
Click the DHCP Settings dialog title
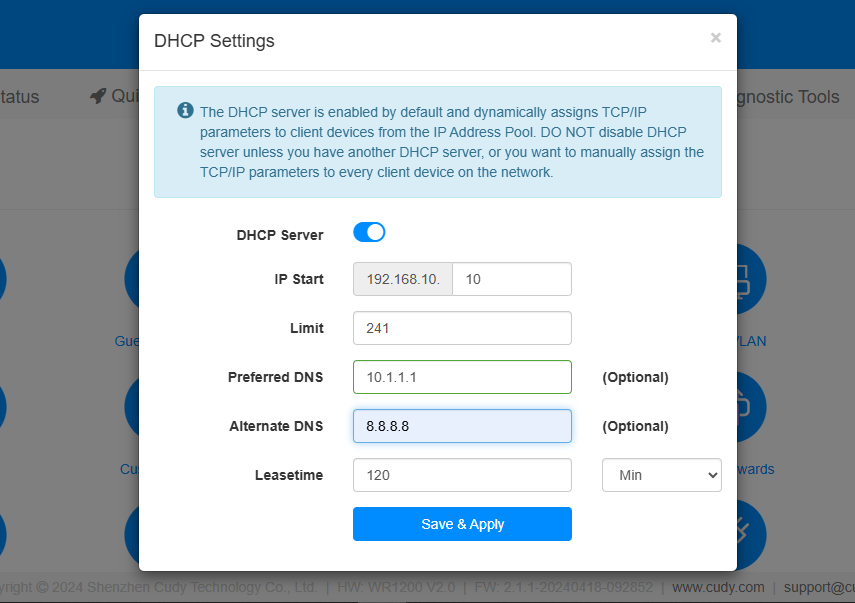pos(214,41)
